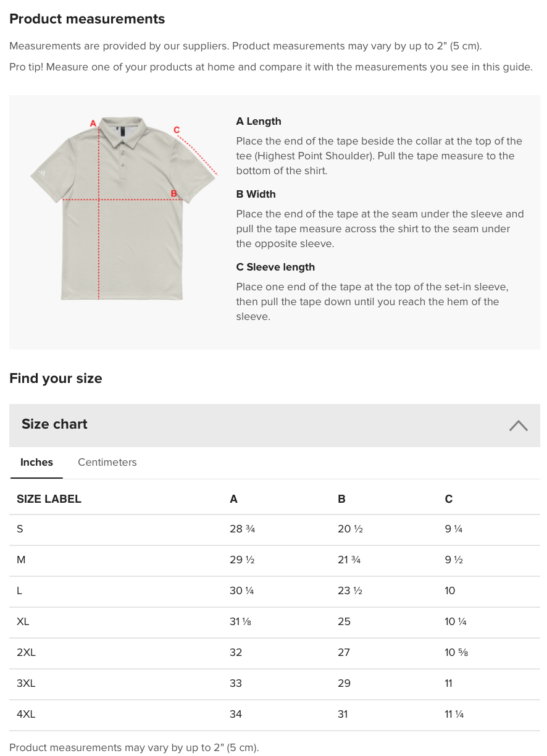Click the 'A Length' heading
The image size is (547, 756).
258,122
